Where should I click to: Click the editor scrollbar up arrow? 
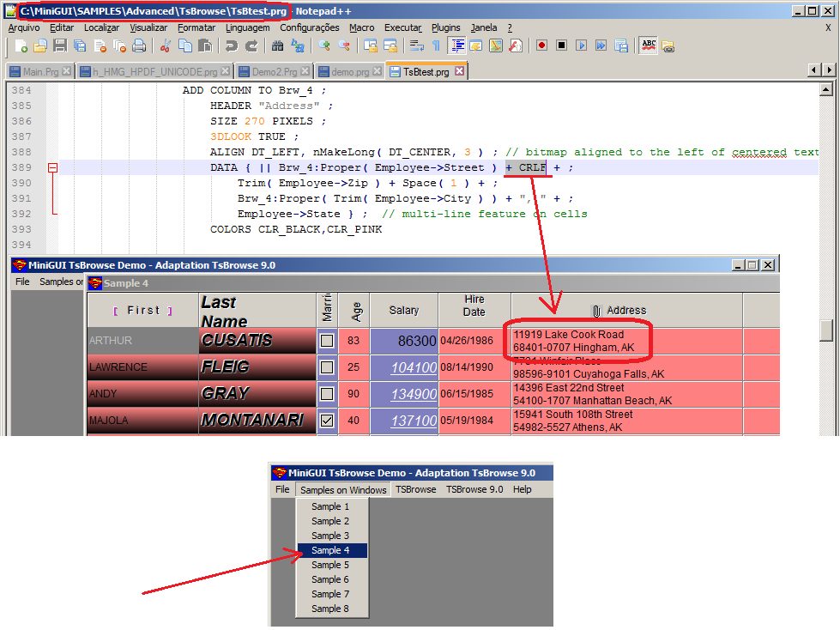[826, 90]
